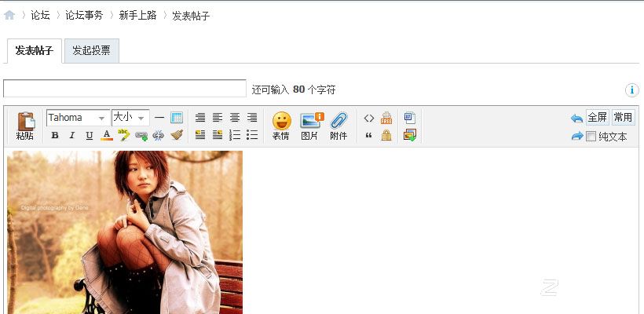
Task: Open the 论坛事务 breadcrumb link
Action: tap(84, 16)
